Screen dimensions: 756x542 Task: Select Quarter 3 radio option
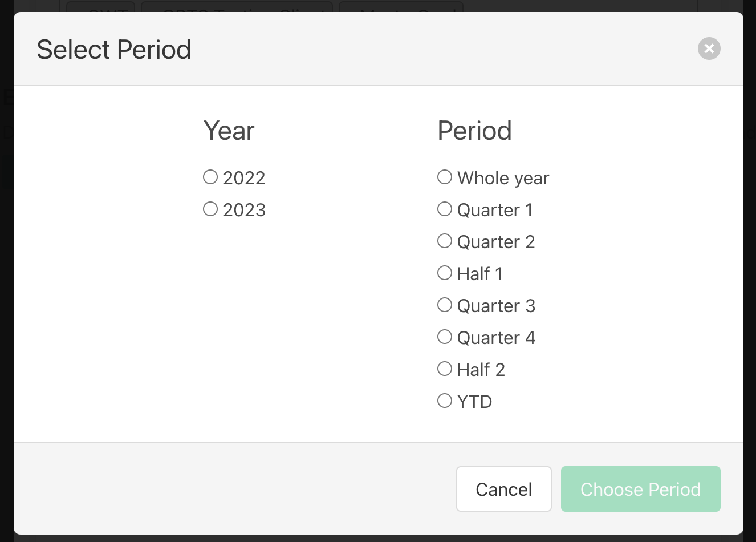(445, 305)
